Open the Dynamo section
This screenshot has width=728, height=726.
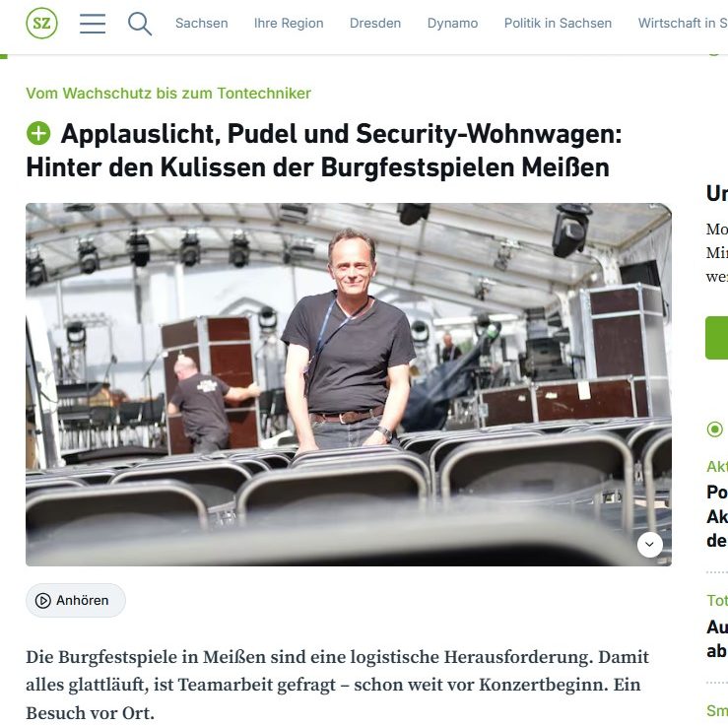[x=452, y=24]
